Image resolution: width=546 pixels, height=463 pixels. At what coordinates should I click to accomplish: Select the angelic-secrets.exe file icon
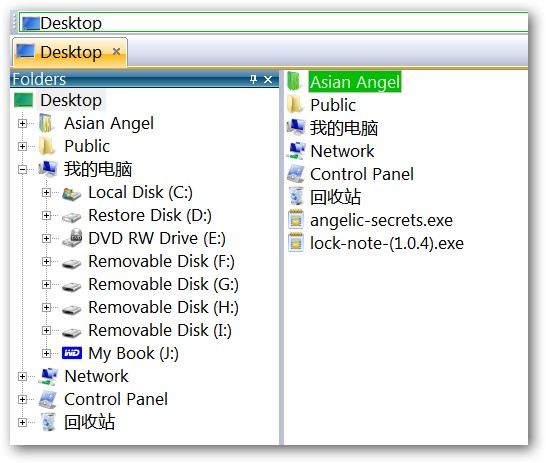(x=296, y=220)
